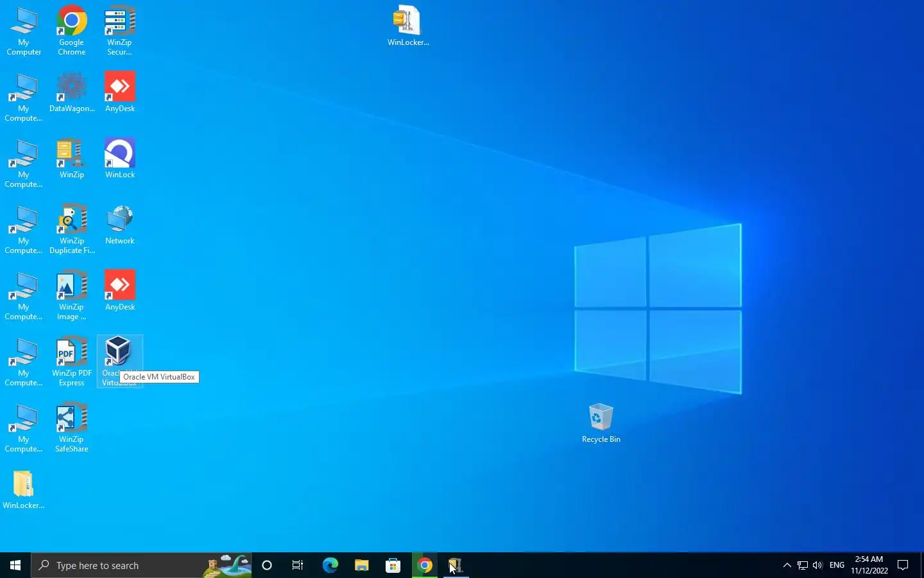Image resolution: width=924 pixels, height=578 pixels.
Task: Open the search highlights illustration in search box
Action: click(227, 565)
